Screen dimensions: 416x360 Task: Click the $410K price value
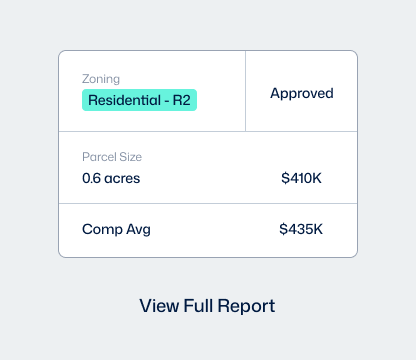coord(301,178)
